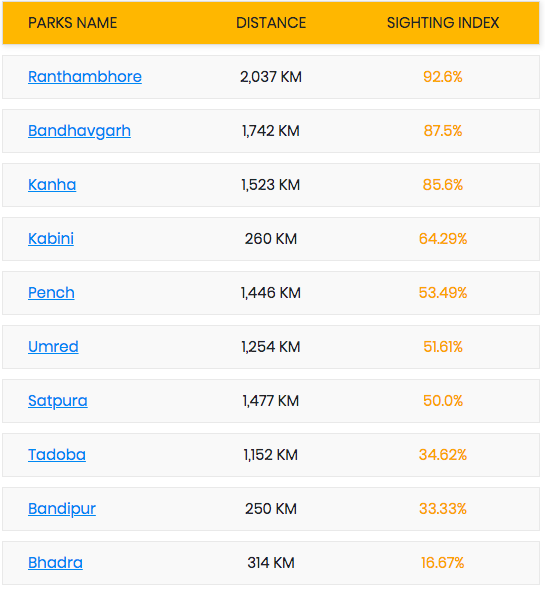Click the DISTANCE column header

271,23
